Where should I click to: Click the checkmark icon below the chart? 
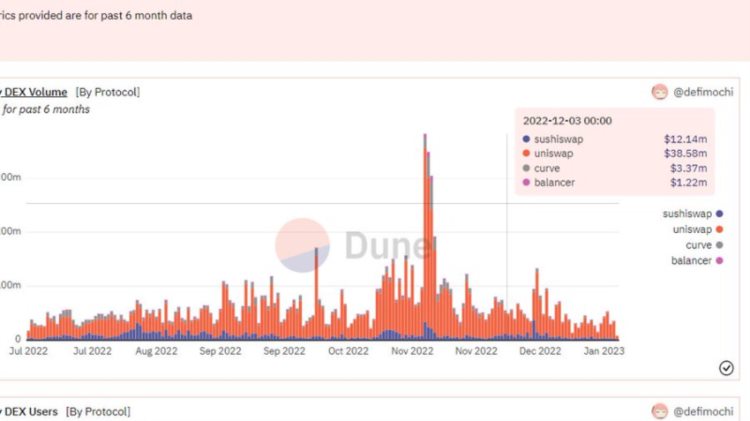coord(726,368)
